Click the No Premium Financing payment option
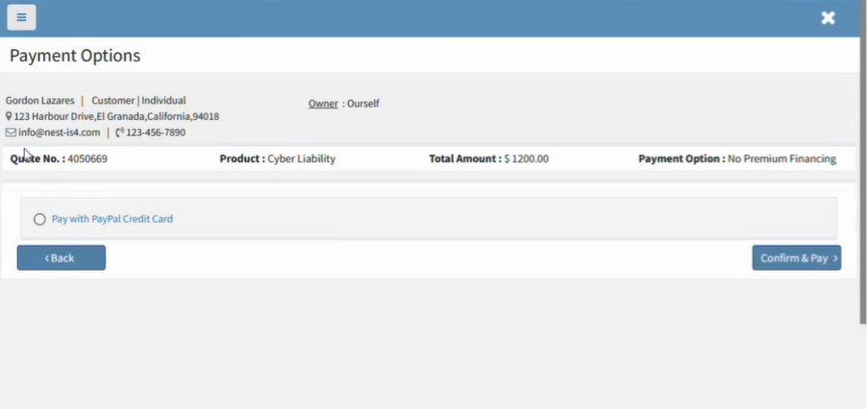 click(x=781, y=159)
